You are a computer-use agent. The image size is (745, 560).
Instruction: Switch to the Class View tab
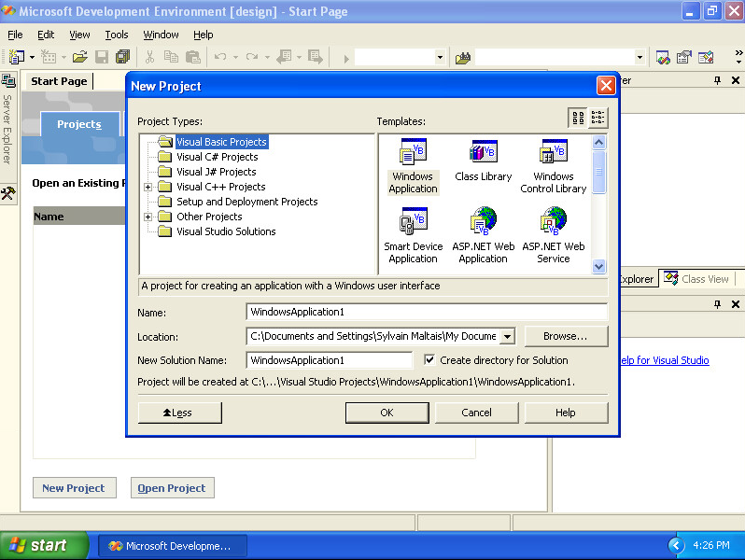pyautogui.click(x=696, y=279)
